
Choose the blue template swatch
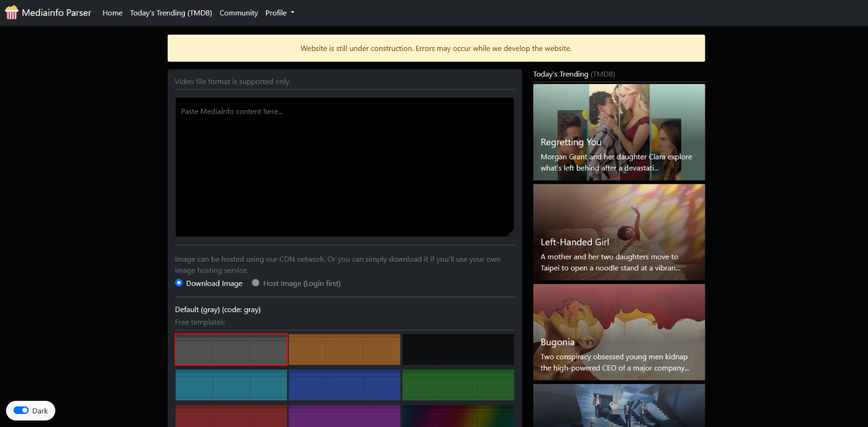[344, 385]
